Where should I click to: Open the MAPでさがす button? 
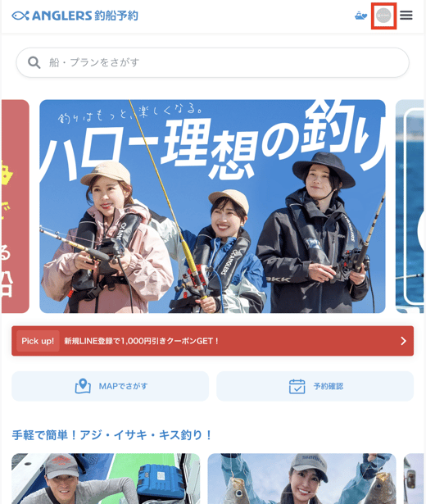[x=111, y=386]
